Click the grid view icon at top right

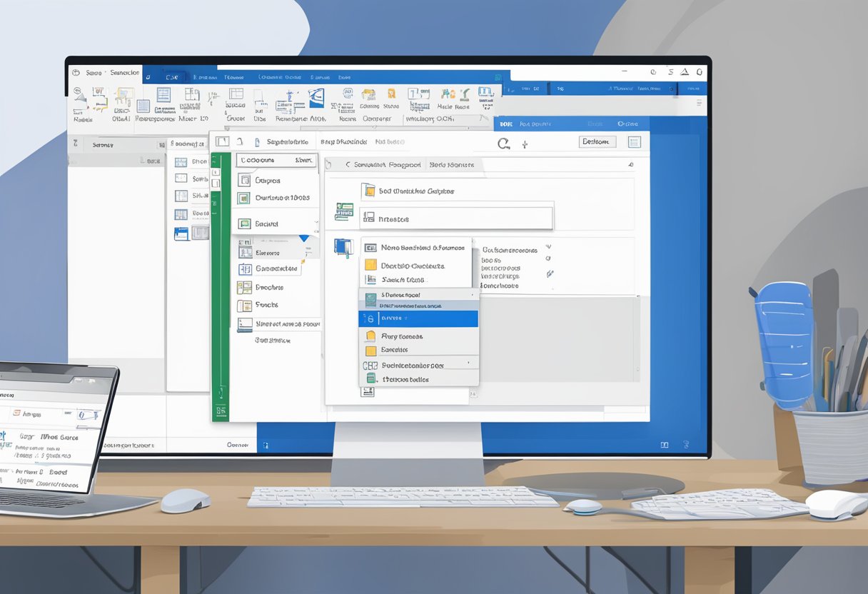(634, 141)
